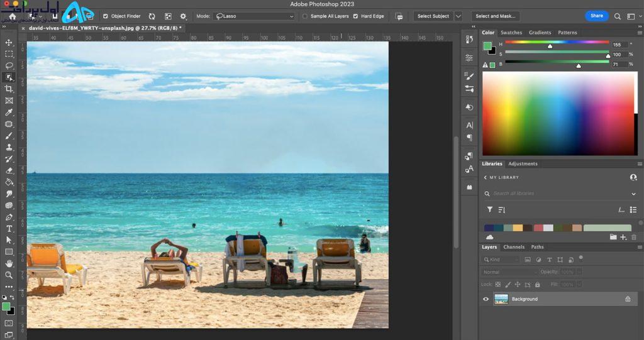This screenshot has height=340, width=644.
Task: Open Object Finder settings gear
Action: (x=183, y=16)
